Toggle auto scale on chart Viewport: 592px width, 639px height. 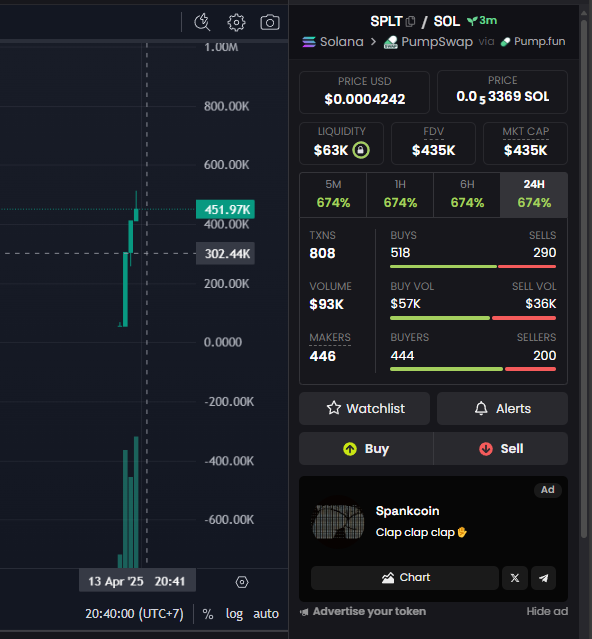click(266, 614)
